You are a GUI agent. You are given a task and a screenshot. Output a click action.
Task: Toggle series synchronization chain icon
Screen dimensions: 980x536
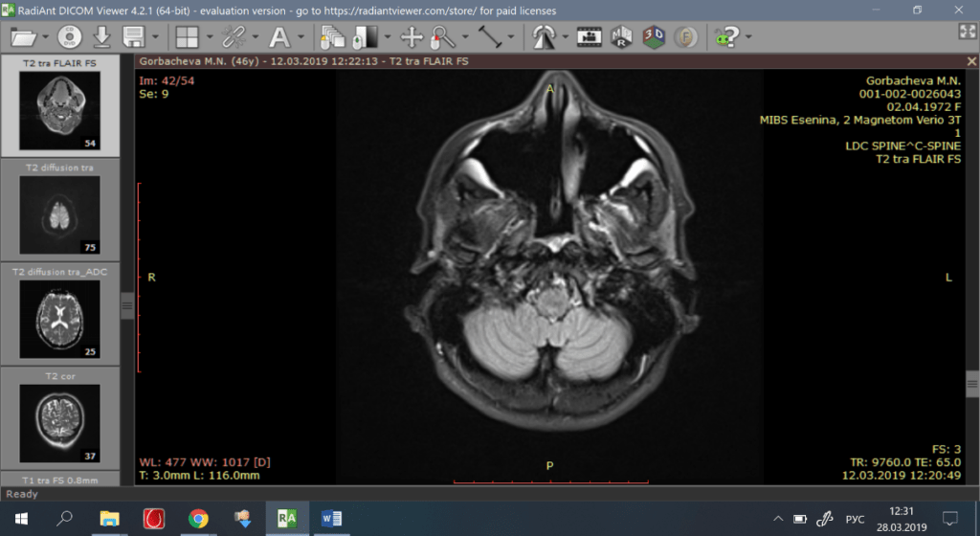click(x=234, y=37)
